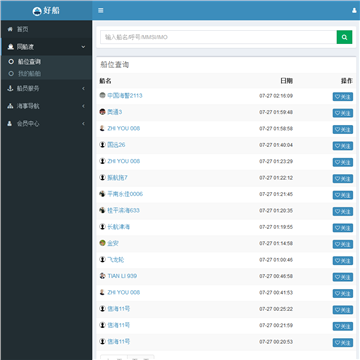Click the ship name search input field

pyautogui.click(x=219, y=37)
